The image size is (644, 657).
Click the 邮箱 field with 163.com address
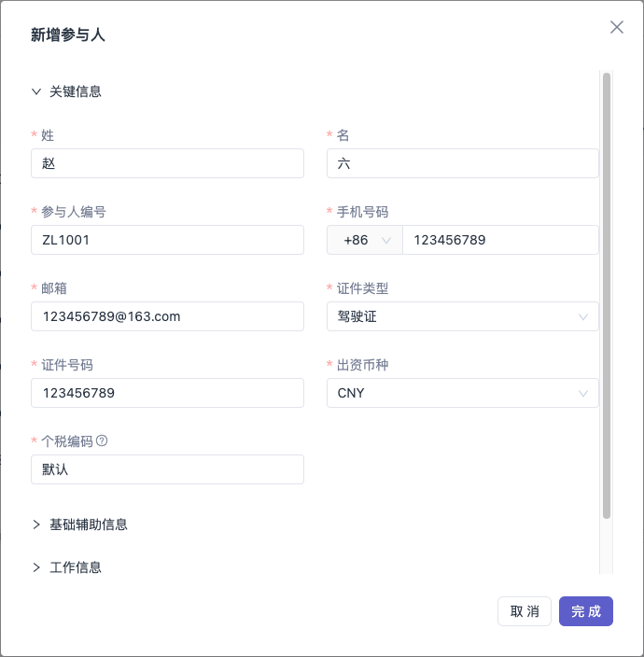[x=167, y=316]
